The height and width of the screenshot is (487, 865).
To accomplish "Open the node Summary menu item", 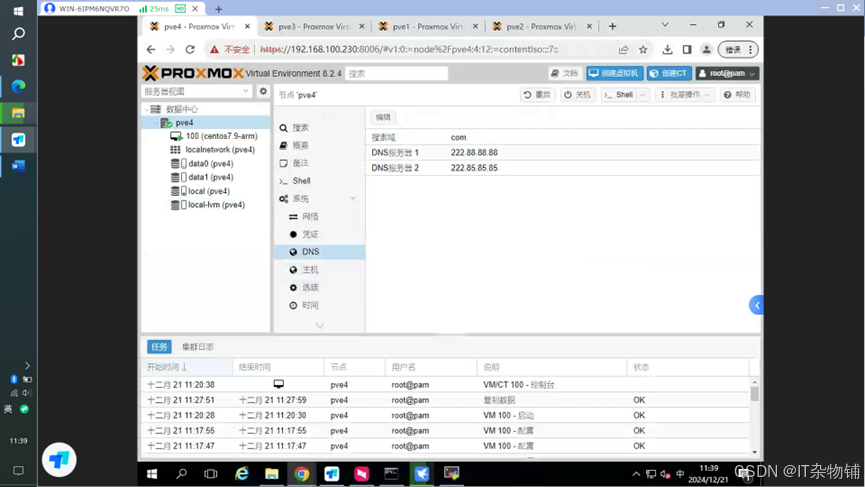I will [295, 146].
